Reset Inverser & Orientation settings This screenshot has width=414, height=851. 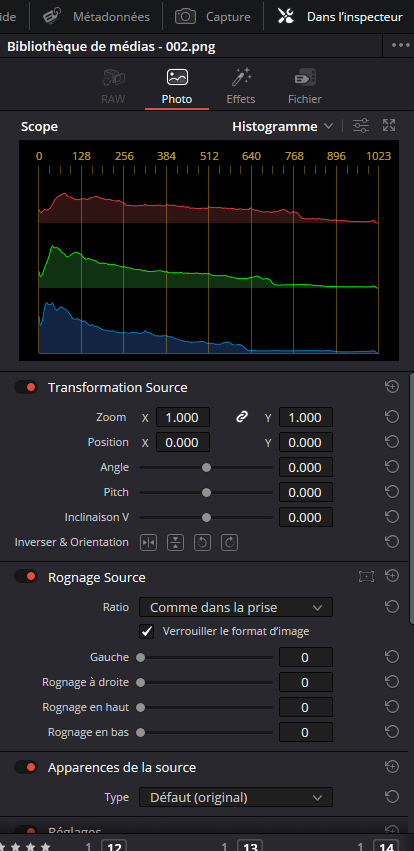coord(392,541)
